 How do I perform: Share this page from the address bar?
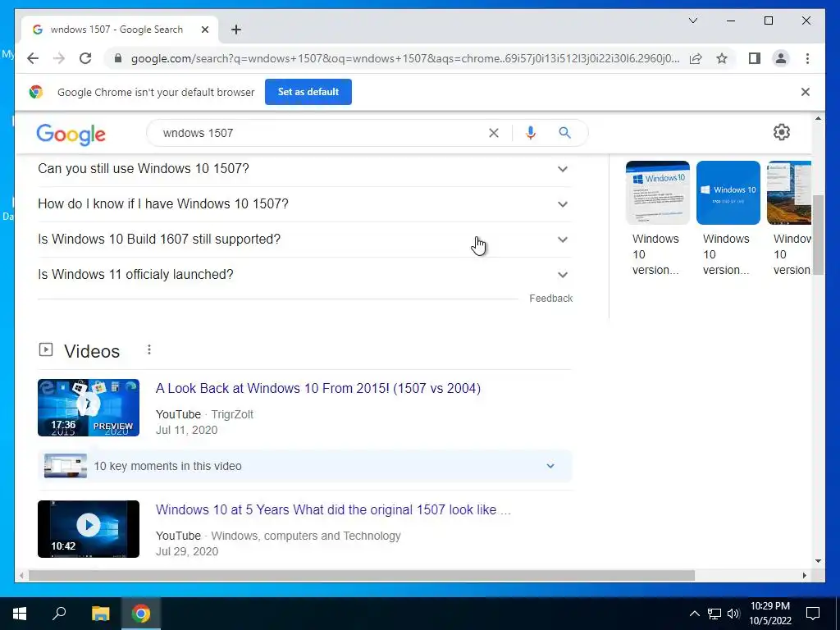coord(696,58)
